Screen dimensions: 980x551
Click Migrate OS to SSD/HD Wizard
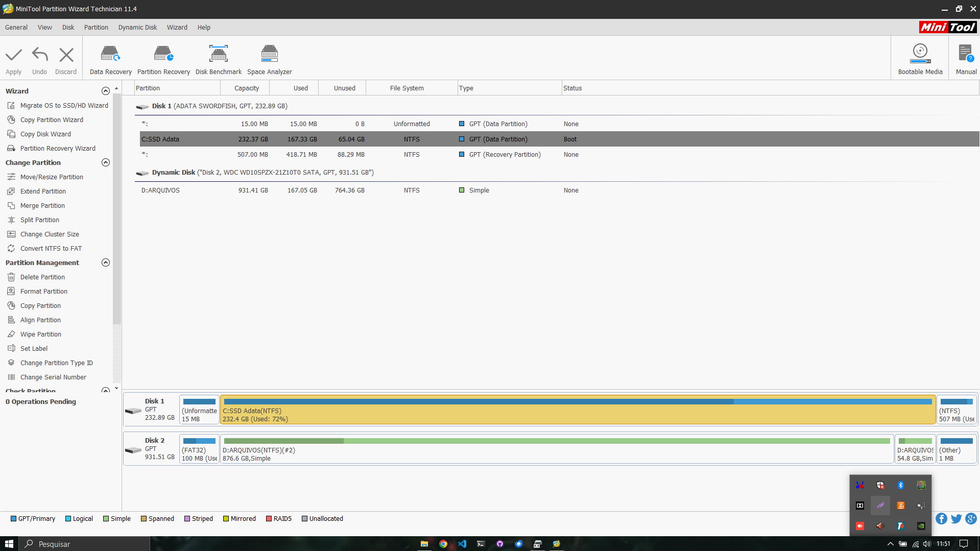pyautogui.click(x=64, y=106)
